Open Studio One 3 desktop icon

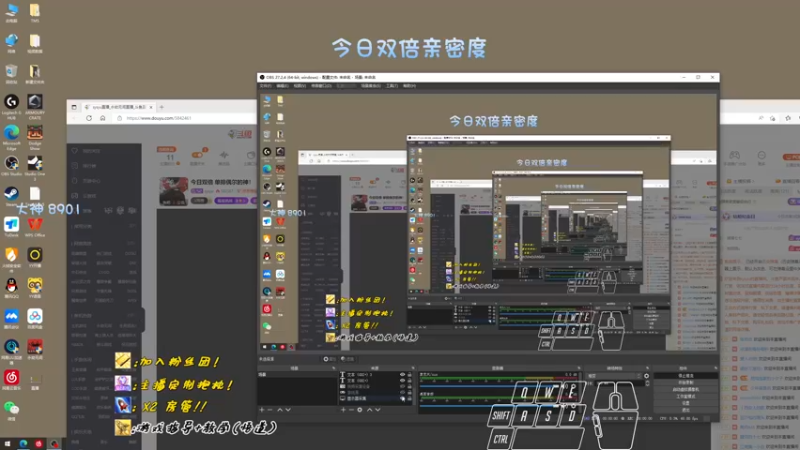[x=35, y=167]
